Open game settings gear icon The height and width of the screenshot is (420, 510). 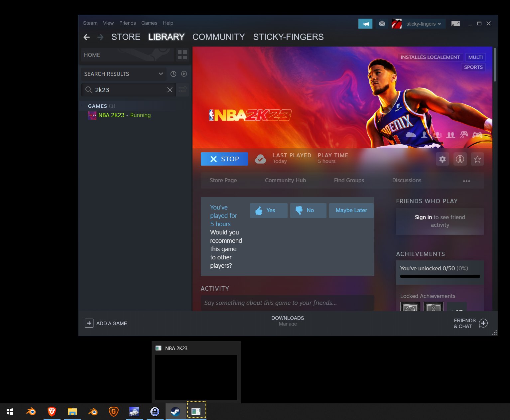443,159
